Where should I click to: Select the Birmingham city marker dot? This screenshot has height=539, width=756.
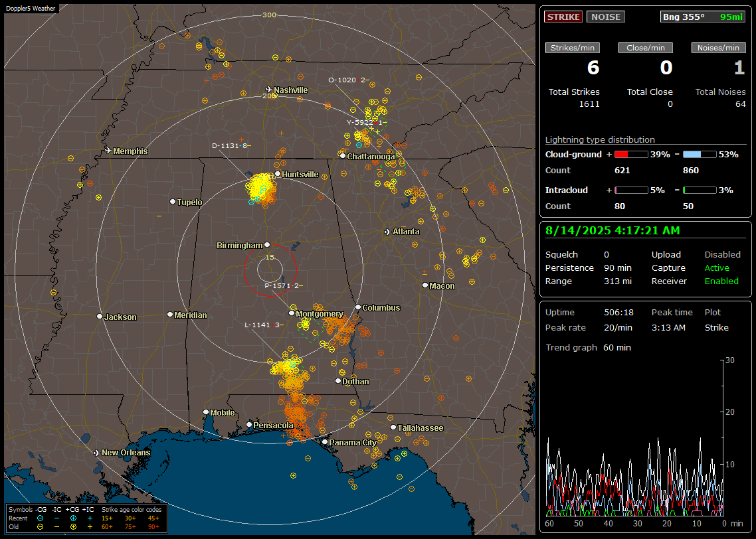coord(267,245)
